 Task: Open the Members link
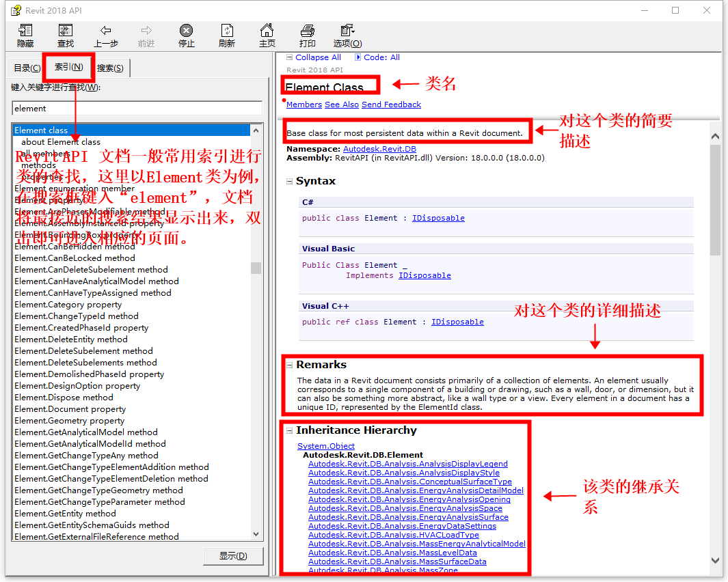304,105
